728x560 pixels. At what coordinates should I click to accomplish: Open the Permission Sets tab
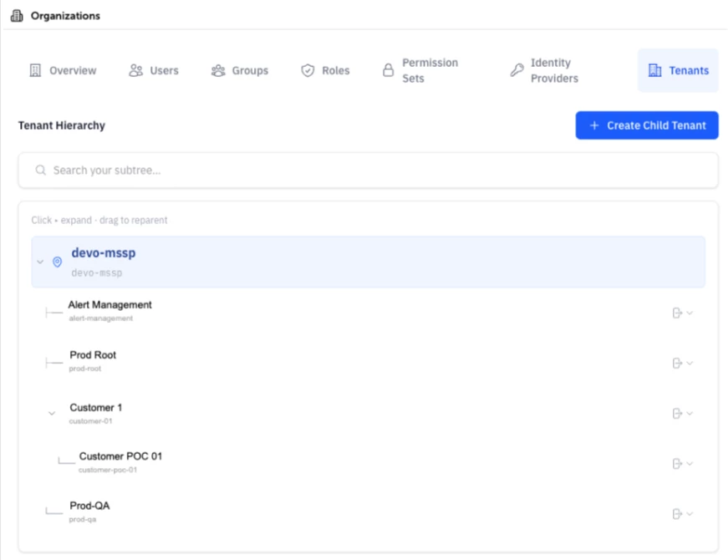click(420, 70)
